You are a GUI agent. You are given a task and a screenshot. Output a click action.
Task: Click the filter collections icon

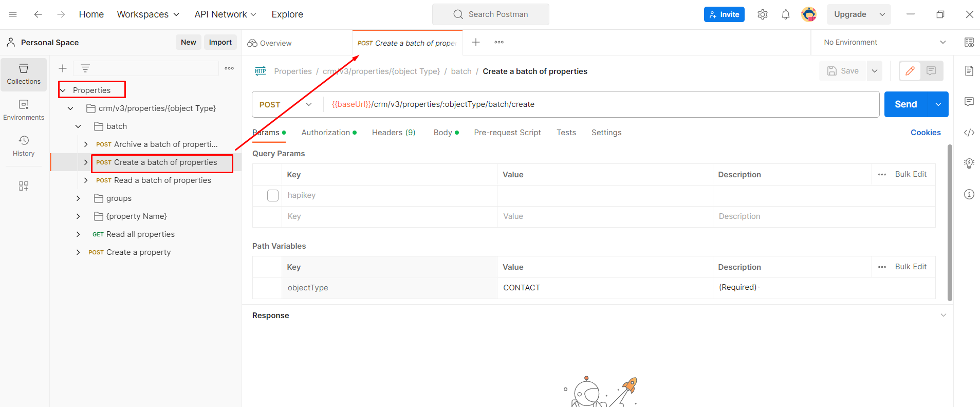(85, 68)
